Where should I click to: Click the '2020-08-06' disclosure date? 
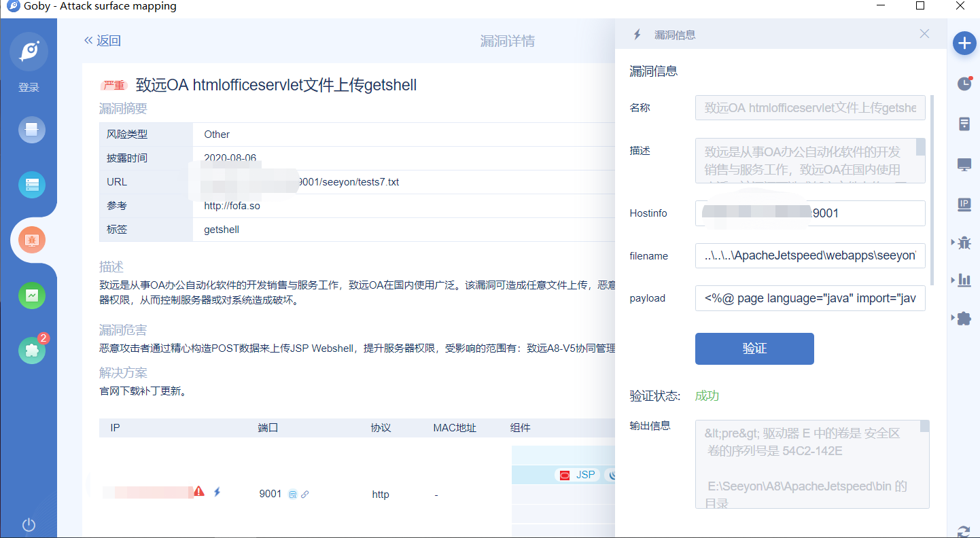click(230, 158)
